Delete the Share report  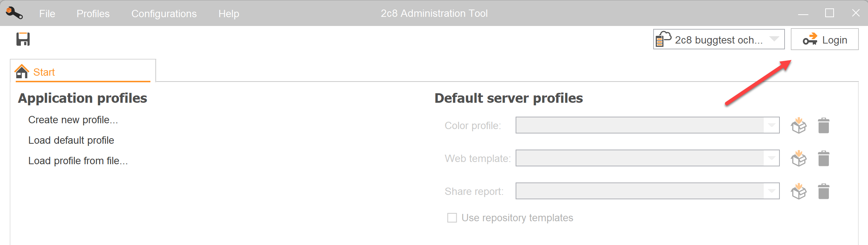pos(823,191)
